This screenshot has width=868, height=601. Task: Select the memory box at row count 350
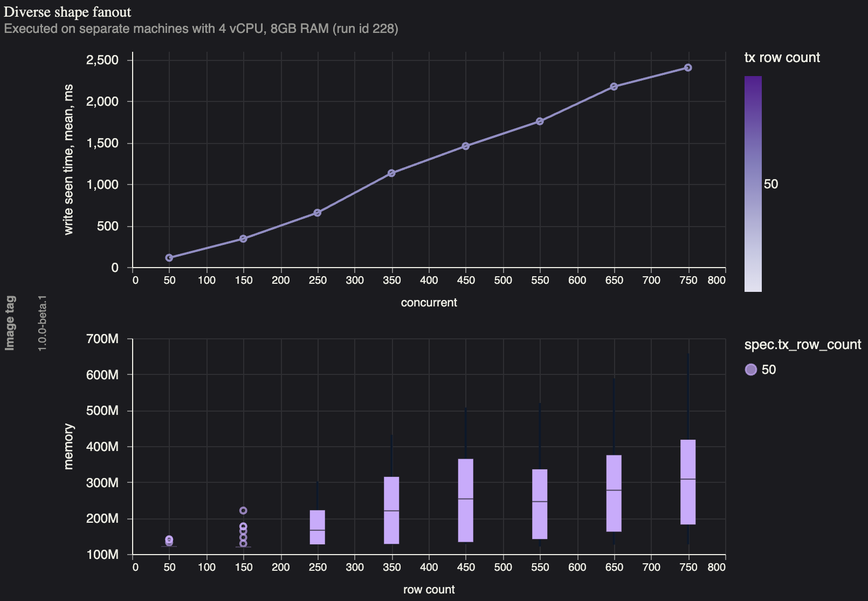[x=392, y=510]
